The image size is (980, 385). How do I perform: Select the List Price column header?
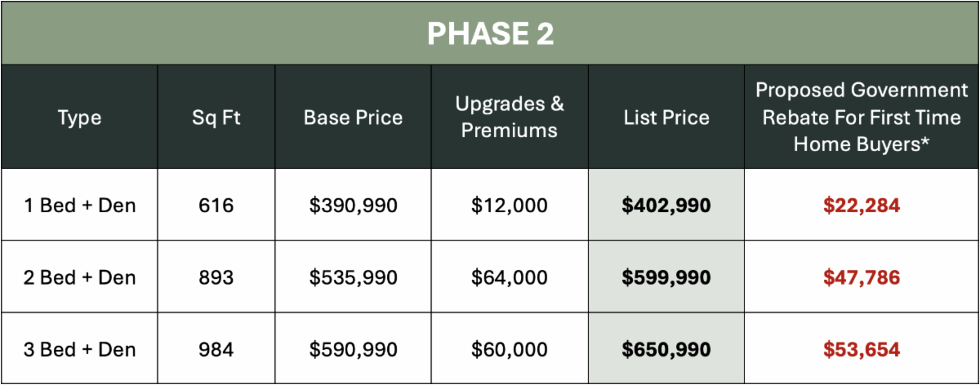tap(666, 117)
